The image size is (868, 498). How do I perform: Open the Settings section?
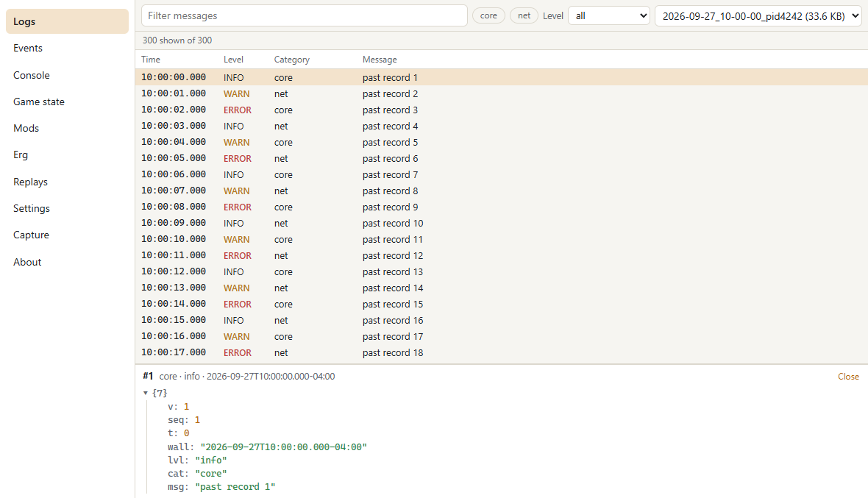tap(67, 209)
